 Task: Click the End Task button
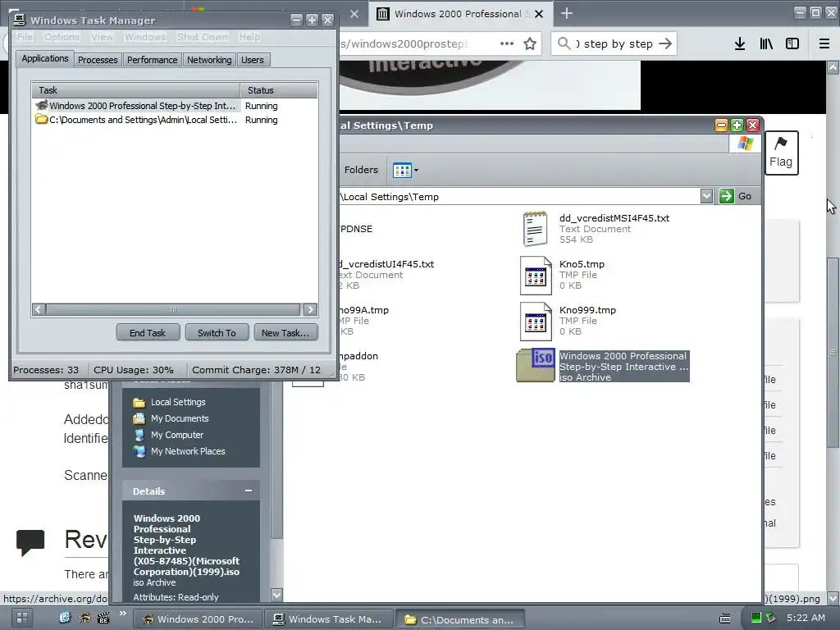point(148,333)
